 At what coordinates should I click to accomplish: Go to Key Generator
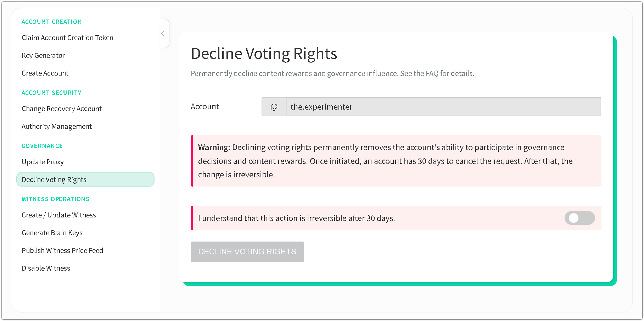tap(43, 55)
